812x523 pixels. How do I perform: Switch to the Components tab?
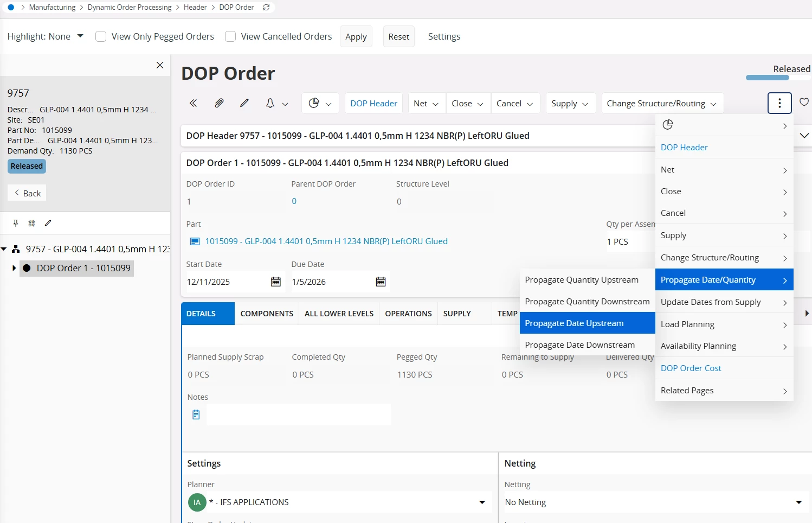(x=267, y=314)
